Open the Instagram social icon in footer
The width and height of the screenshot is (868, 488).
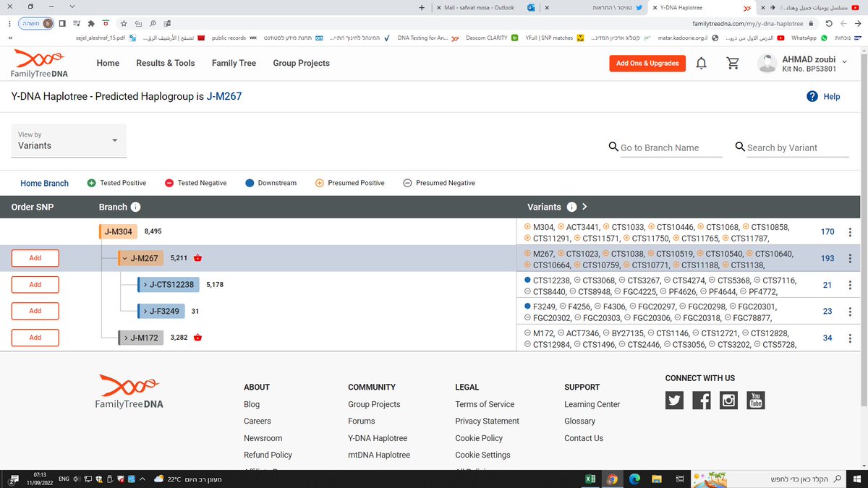coord(728,400)
